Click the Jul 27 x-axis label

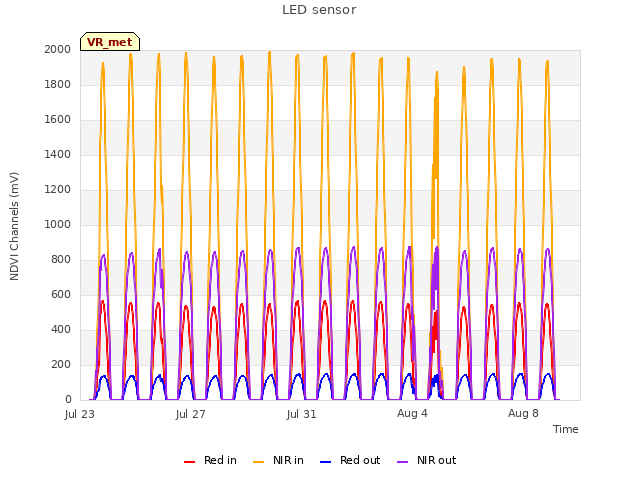(x=191, y=414)
